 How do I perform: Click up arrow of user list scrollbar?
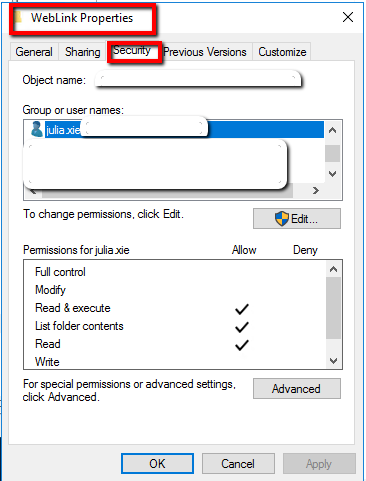(x=332, y=130)
